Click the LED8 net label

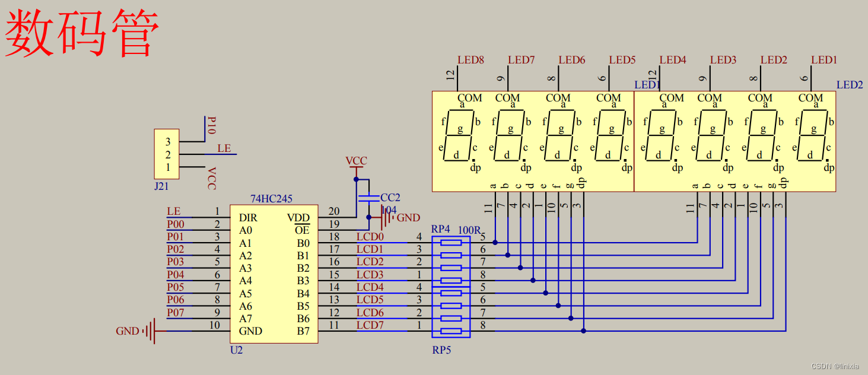click(x=470, y=60)
